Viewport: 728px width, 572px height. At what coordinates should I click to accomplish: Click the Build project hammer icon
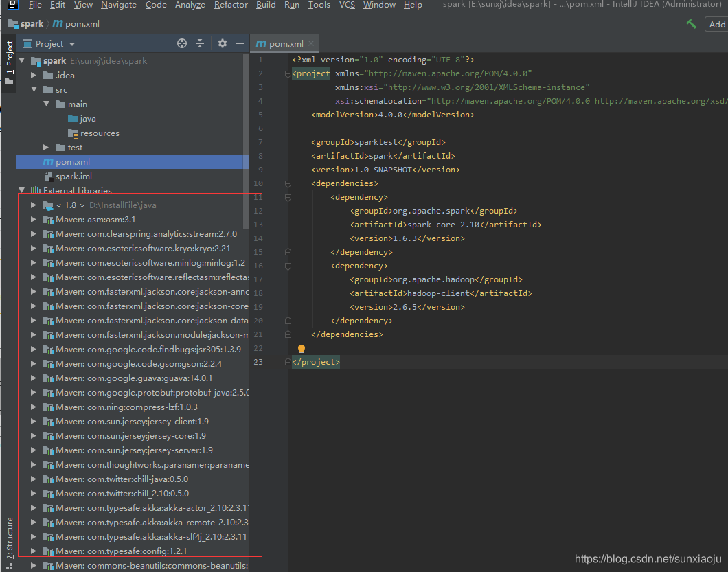pyautogui.click(x=691, y=23)
